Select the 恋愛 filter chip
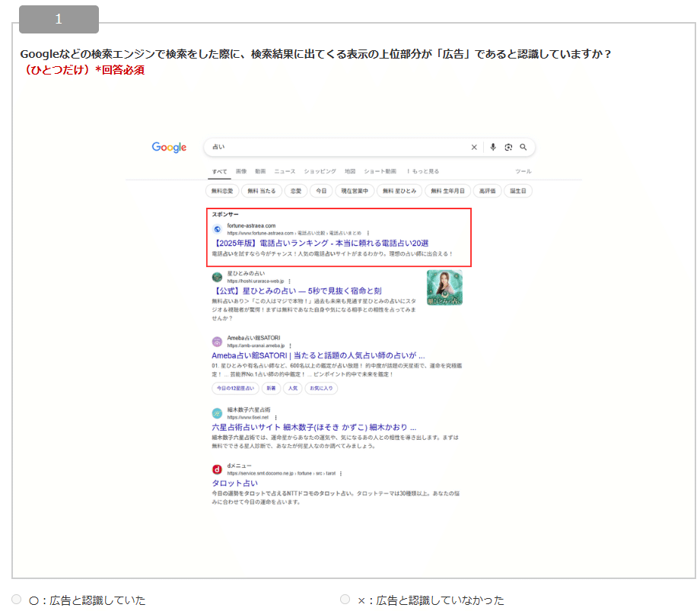 click(296, 191)
